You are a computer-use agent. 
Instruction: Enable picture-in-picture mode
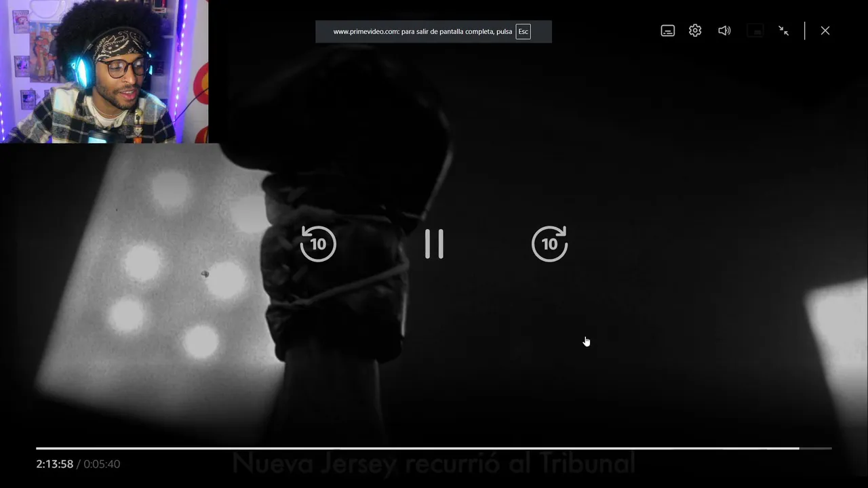(755, 30)
